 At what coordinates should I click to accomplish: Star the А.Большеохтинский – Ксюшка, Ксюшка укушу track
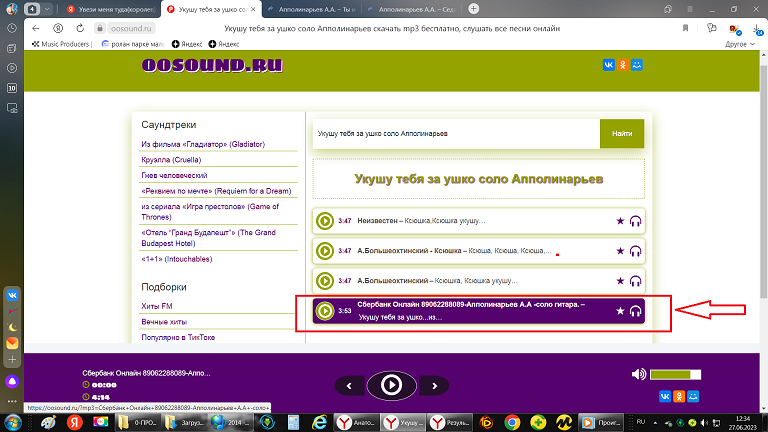click(x=620, y=281)
